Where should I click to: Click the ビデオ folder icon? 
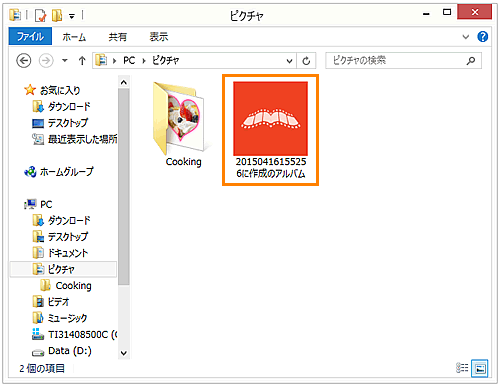tap(38, 302)
